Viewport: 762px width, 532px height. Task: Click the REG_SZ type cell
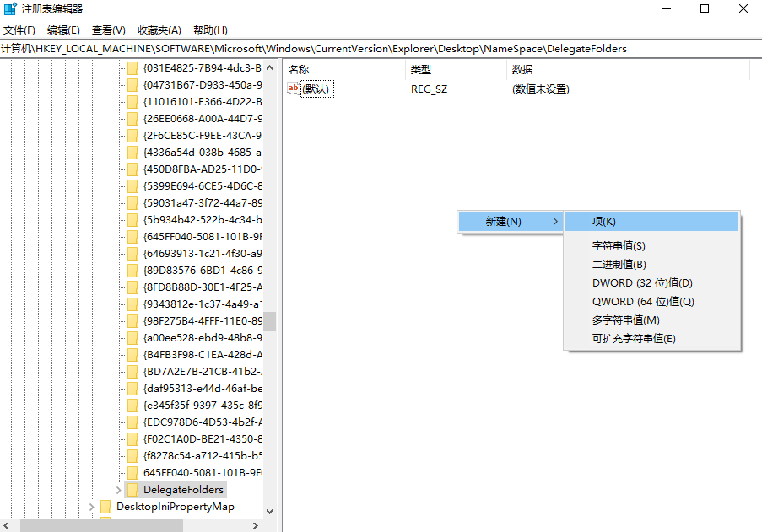click(x=430, y=89)
